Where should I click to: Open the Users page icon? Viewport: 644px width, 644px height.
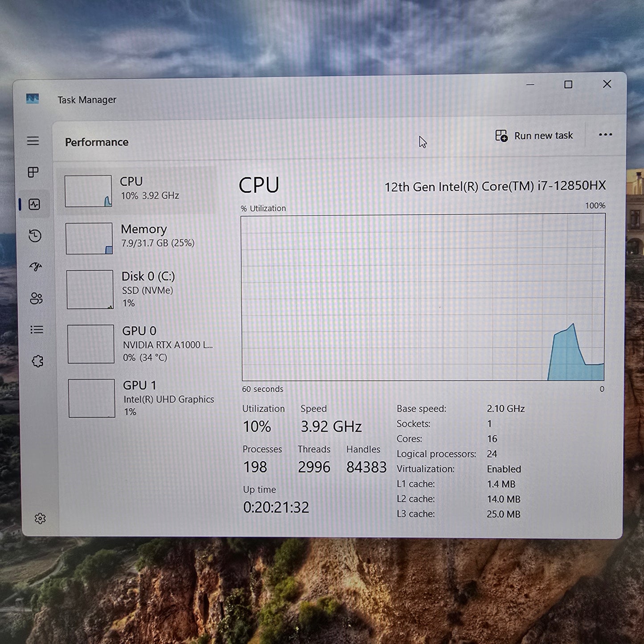tap(36, 299)
